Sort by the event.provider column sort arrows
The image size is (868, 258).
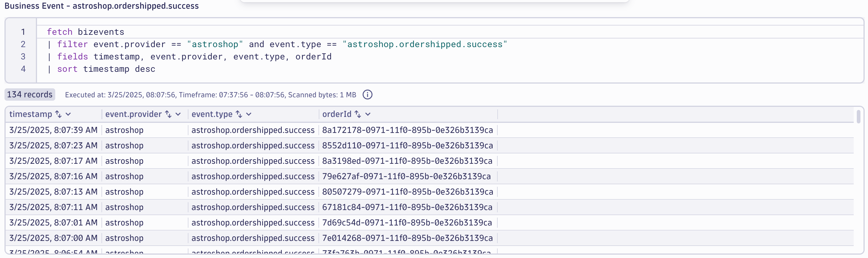tap(168, 114)
